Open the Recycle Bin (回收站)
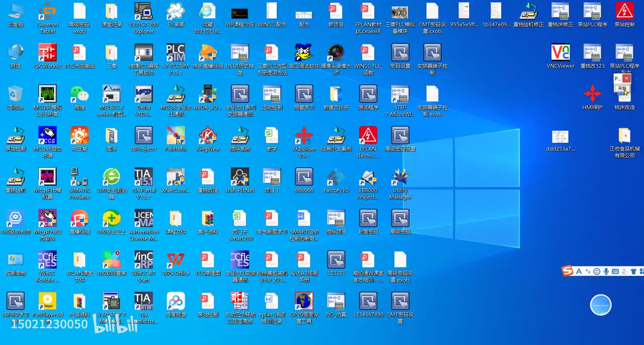 click(15, 95)
